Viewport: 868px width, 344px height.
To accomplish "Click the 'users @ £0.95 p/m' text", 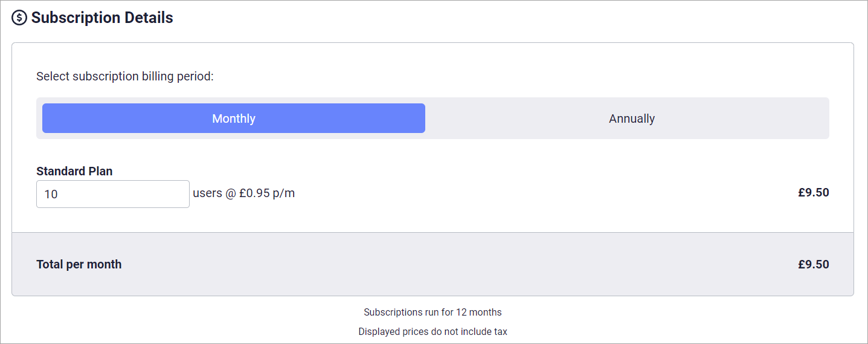I will pos(244,193).
